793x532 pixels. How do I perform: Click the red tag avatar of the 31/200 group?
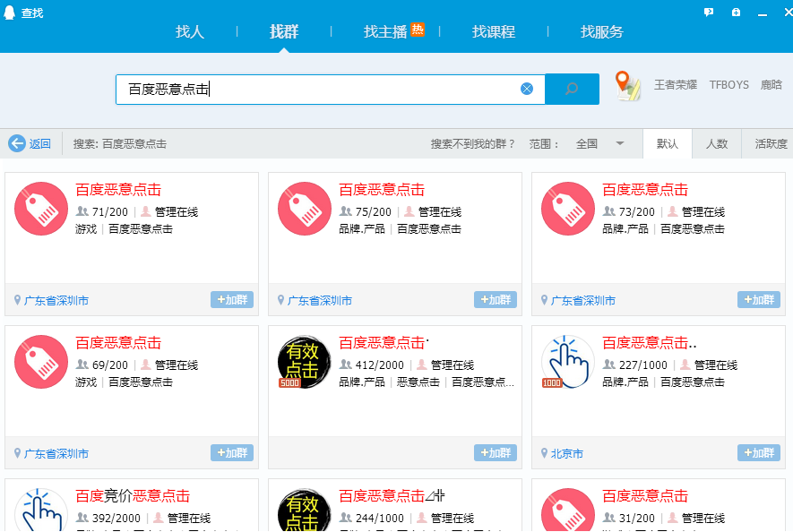point(568,510)
